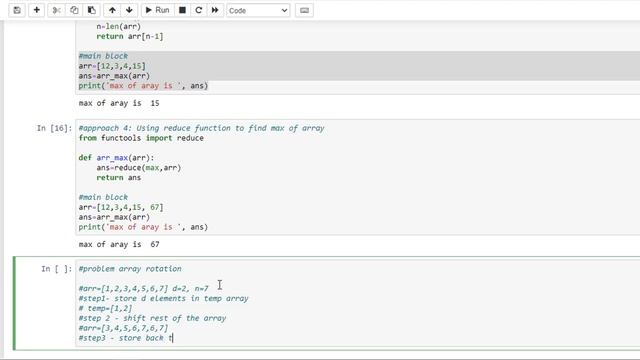This screenshot has width=640, height=360.
Task: Move selected cell up with the up arrow
Action: point(112,10)
